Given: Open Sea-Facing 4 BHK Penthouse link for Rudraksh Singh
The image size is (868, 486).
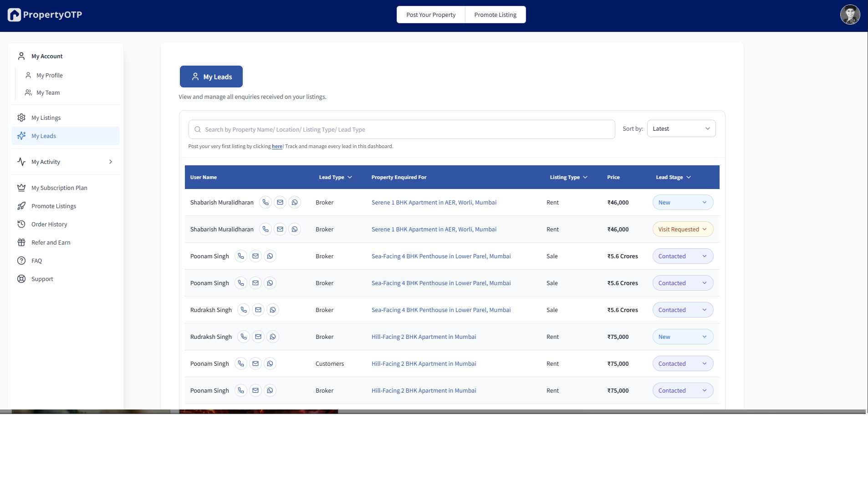Looking at the screenshot, I should coord(441,310).
